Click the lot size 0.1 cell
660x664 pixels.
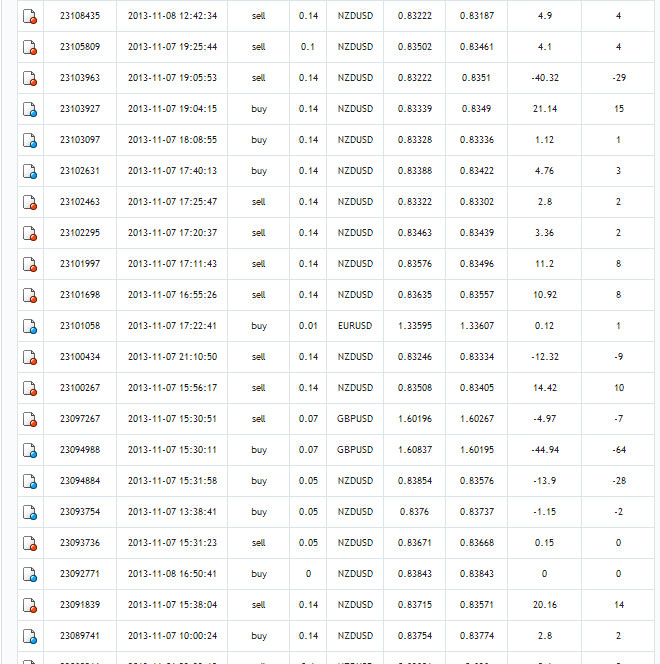(308, 47)
